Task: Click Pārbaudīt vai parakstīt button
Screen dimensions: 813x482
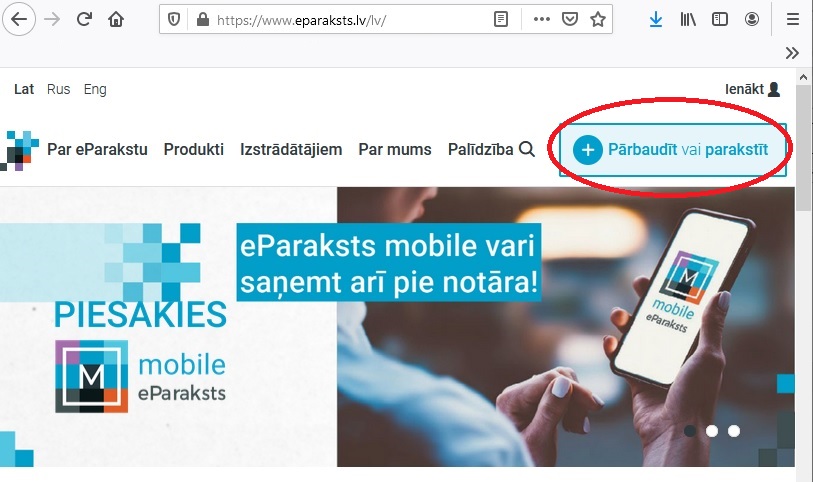Action: tap(673, 150)
